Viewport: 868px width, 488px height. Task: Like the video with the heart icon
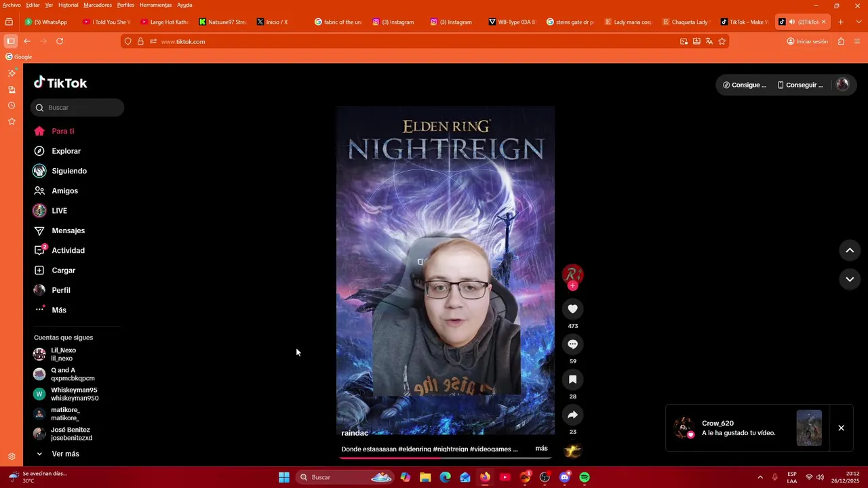(x=572, y=309)
